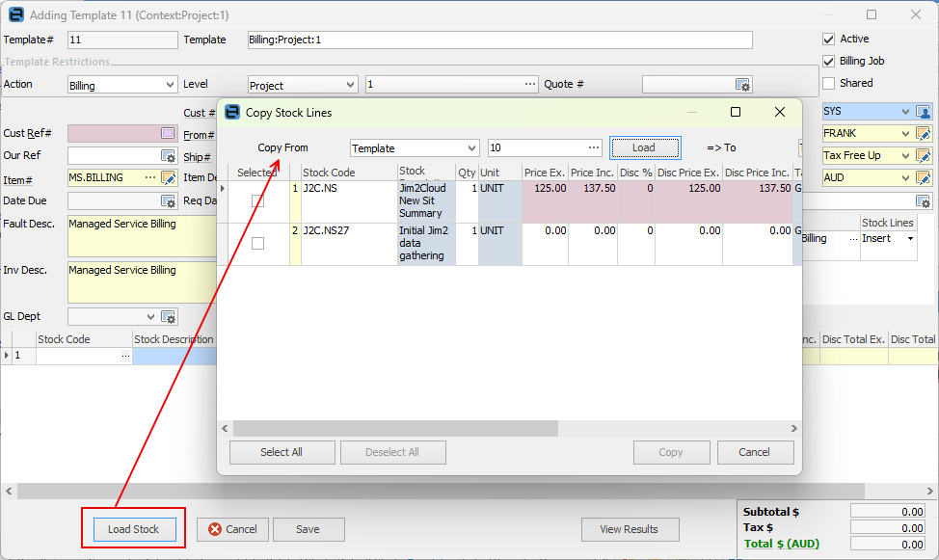Click the GL Dept lookup icon
The width and height of the screenshot is (939, 560).
click(169, 317)
